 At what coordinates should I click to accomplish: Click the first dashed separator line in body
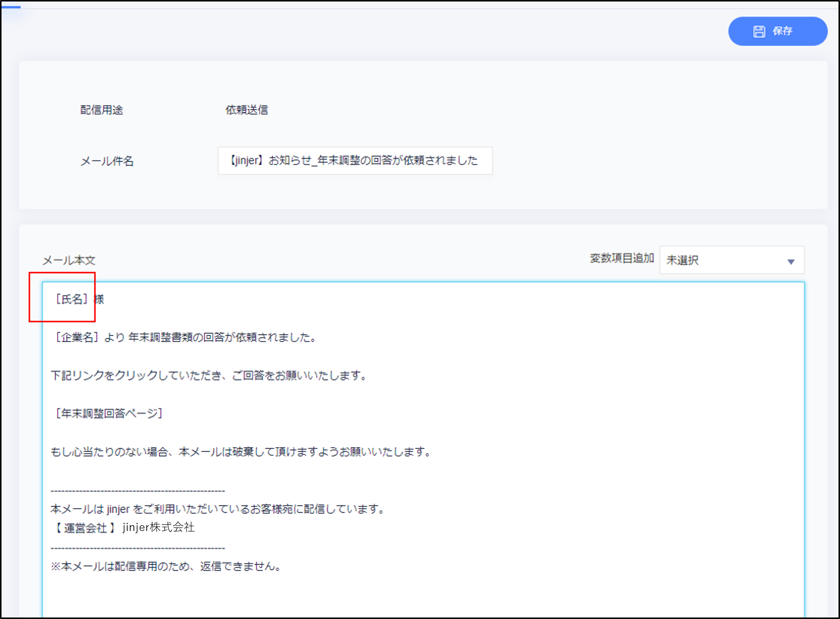click(x=138, y=491)
